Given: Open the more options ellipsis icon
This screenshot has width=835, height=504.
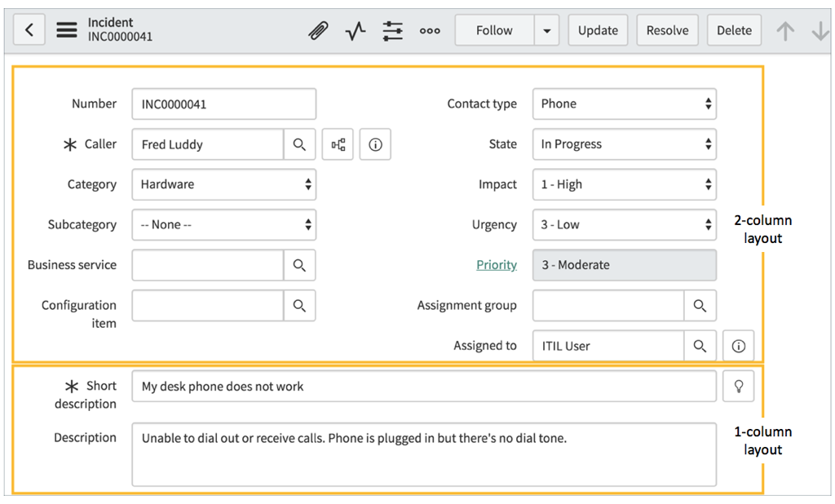Looking at the screenshot, I should pyautogui.click(x=430, y=29).
